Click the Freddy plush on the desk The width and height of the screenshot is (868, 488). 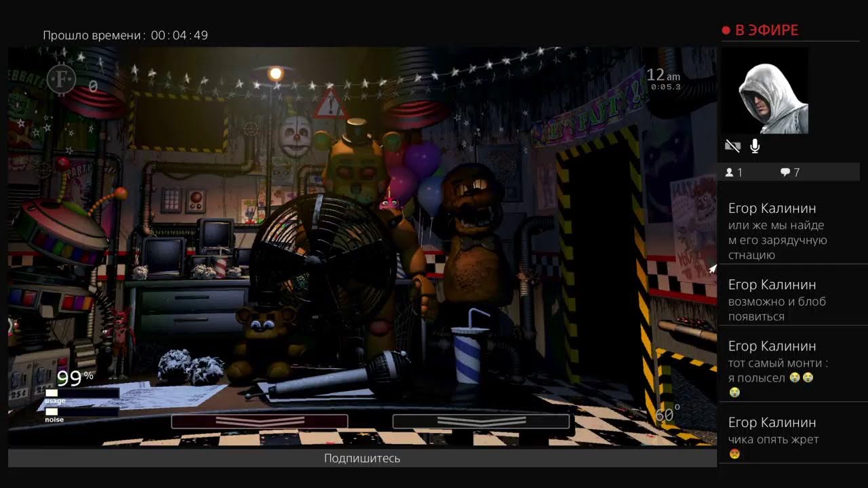(x=264, y=342)
